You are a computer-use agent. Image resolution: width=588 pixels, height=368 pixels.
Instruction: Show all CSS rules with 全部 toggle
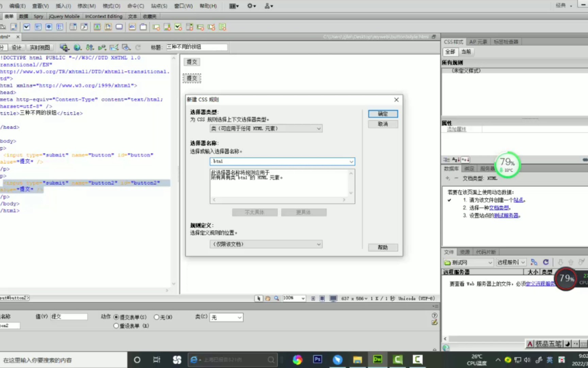450,52
